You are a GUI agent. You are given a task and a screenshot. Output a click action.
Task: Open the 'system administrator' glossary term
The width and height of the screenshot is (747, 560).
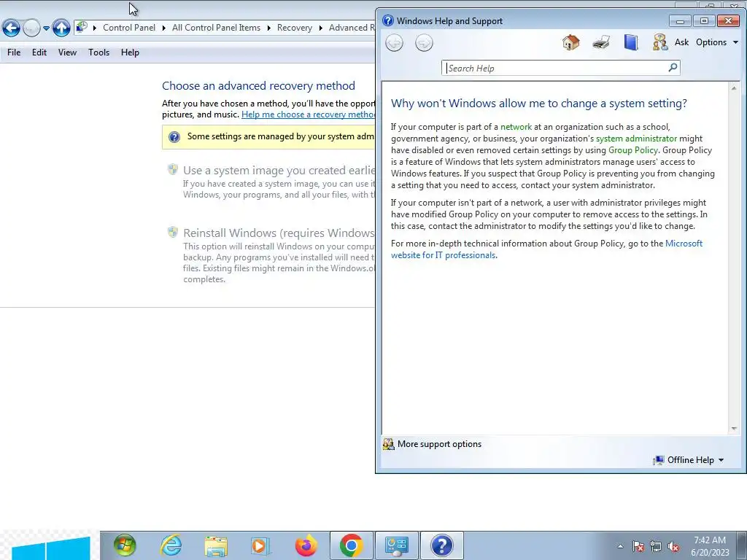pyautogui.click(x=636, y=139)
